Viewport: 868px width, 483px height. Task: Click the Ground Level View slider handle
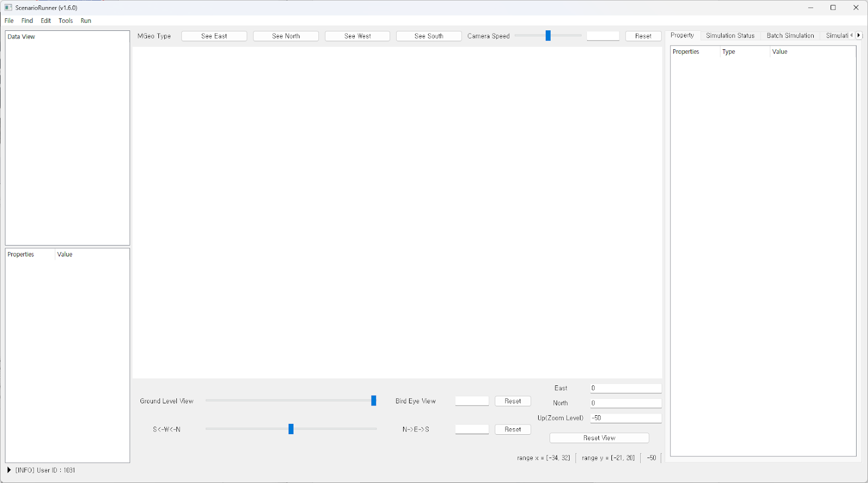pos(373,401)
